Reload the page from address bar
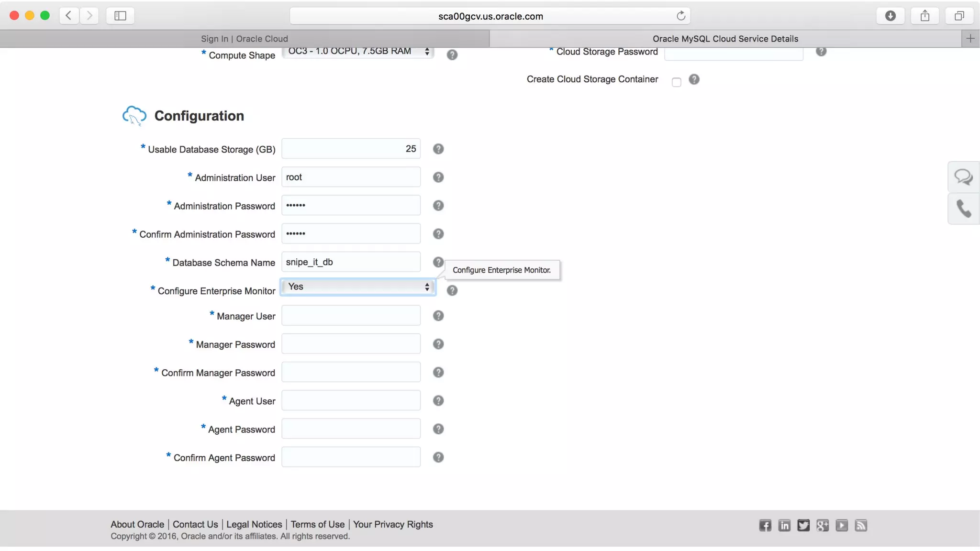 pos(680,16)
